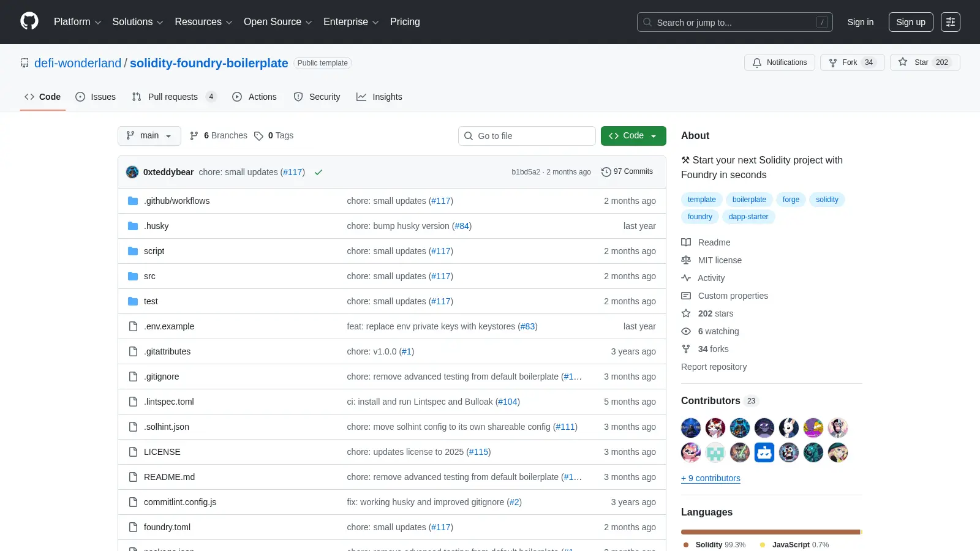Switch to the Code tab
This screenshot has width=980, height=551.
(43, 97)
